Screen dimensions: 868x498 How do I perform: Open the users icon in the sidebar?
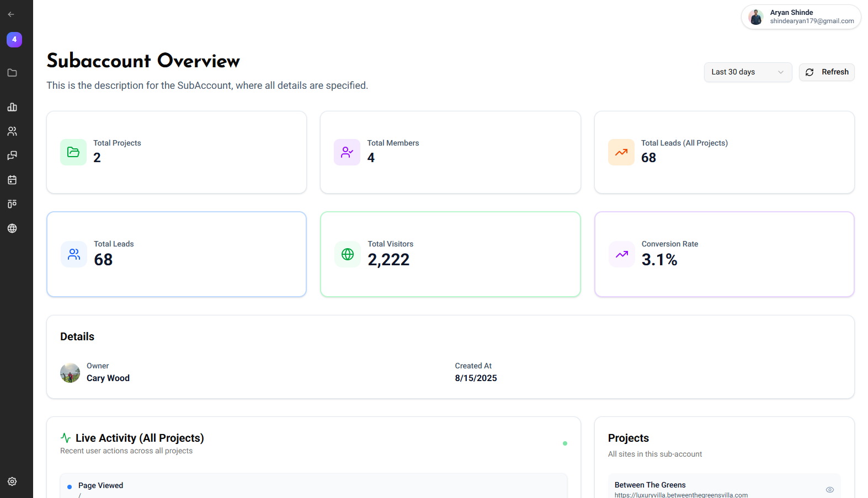coord(12,131)
